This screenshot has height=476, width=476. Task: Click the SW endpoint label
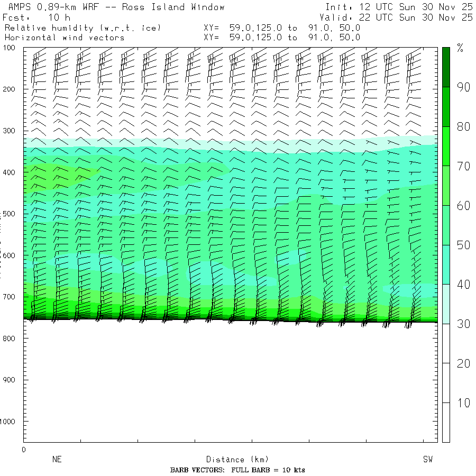[x=427, y=460]
